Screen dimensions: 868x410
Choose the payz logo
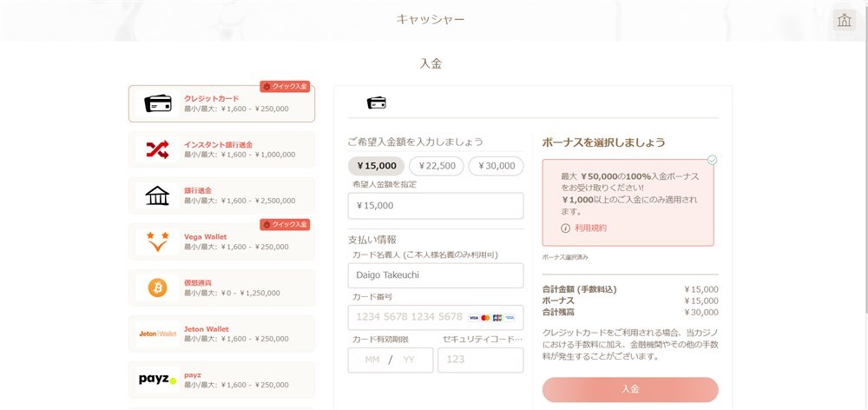tap(158, 380)
